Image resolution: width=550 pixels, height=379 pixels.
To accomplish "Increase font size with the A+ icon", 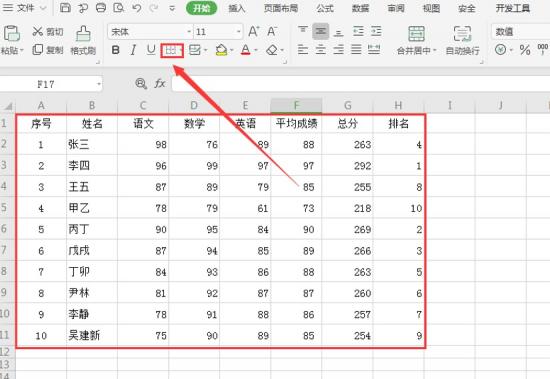I will (x=254, y=32).
